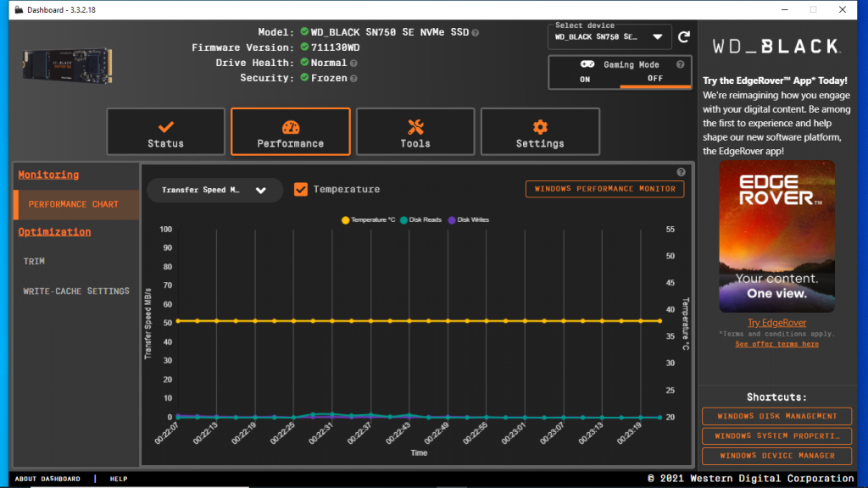Switch Gaming Mode to ON
Image resolution: width=868 pixels, height=488 pixels.
point(585,79)
